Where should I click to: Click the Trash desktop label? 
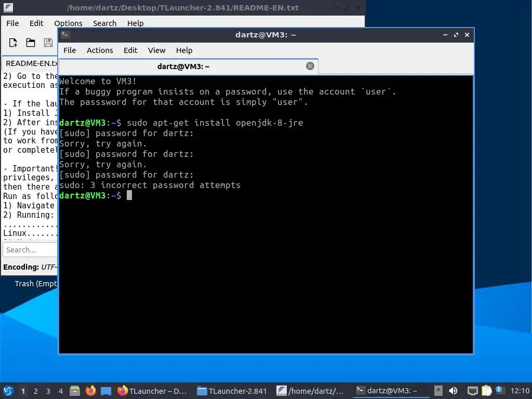[x=36, y=284]
